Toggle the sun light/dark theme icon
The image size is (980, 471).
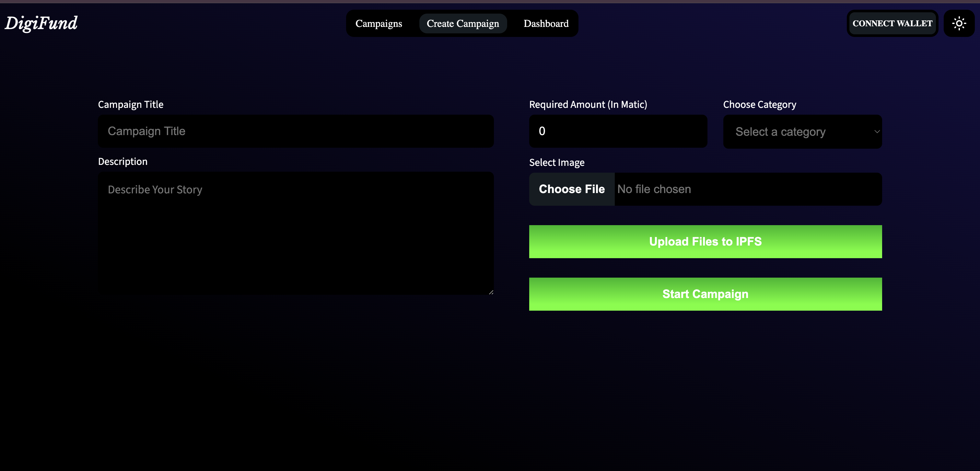959,24
